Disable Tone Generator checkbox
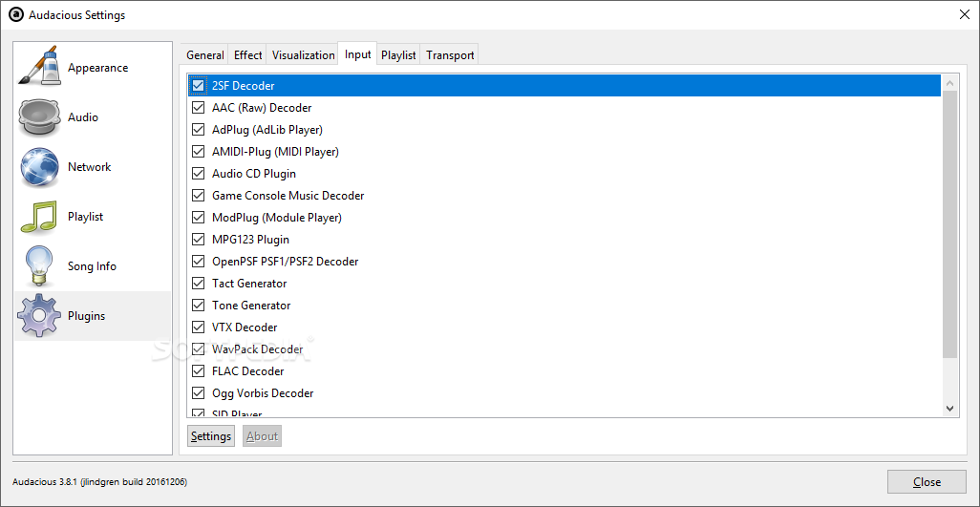Screen dimensions: 980x507 coord(199,305)
